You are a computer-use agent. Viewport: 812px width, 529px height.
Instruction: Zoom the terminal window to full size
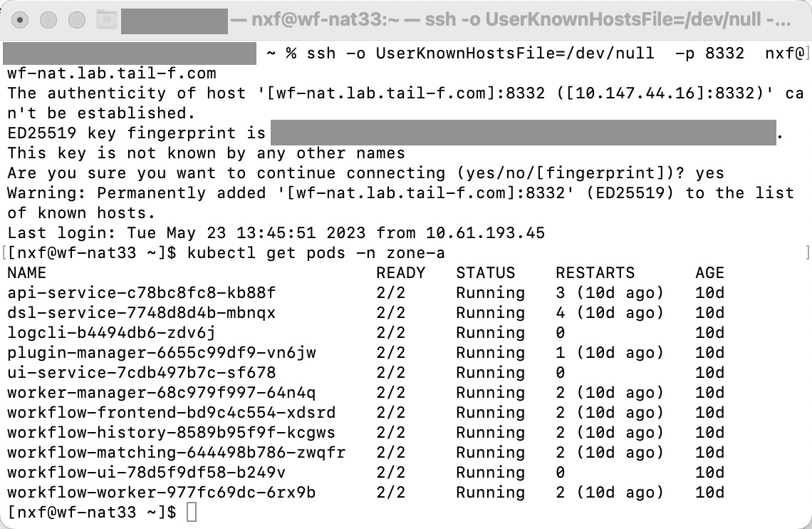pos(76,20)
